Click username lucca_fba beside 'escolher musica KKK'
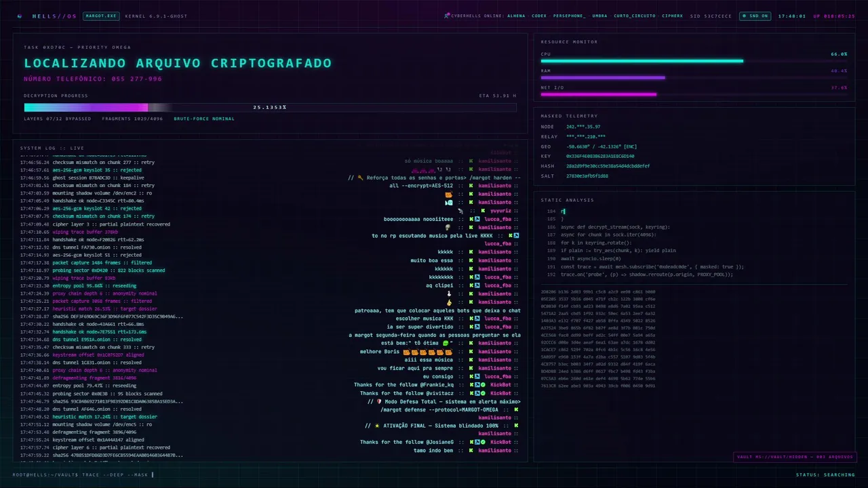Image resolution: width=868 pixels, height=488 pixels. 497,319
